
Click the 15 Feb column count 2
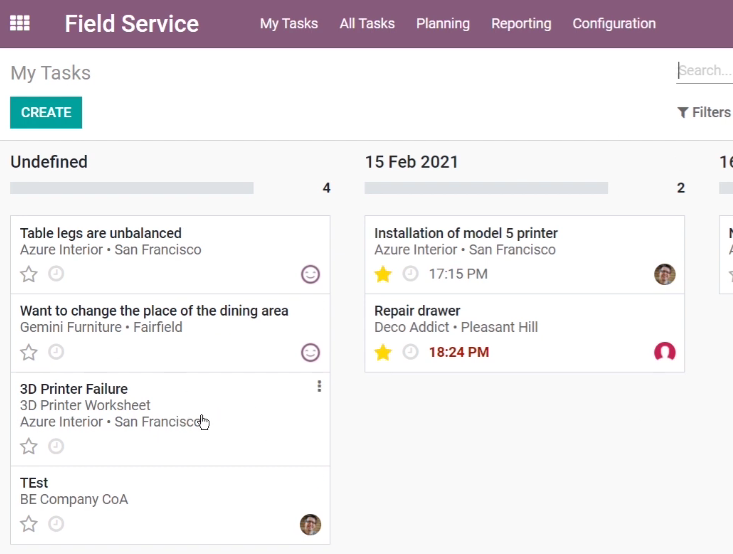click(681, 188)
